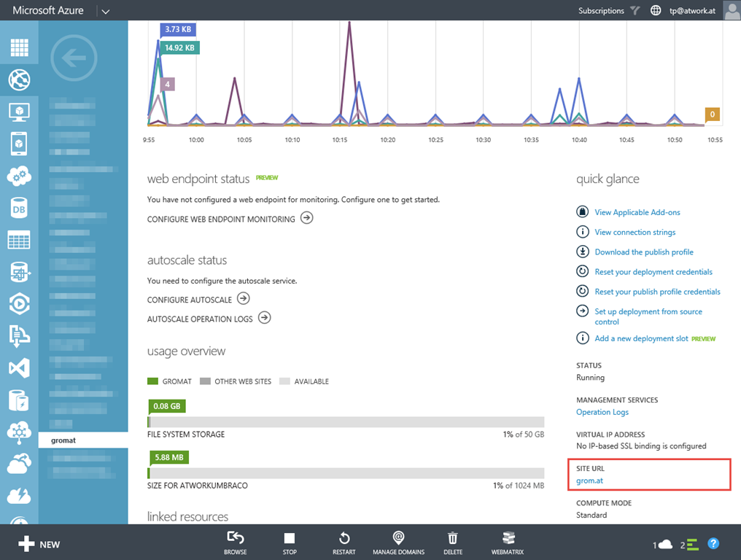
Task: Open the Subscriptions filter
Action: point(608,11)
